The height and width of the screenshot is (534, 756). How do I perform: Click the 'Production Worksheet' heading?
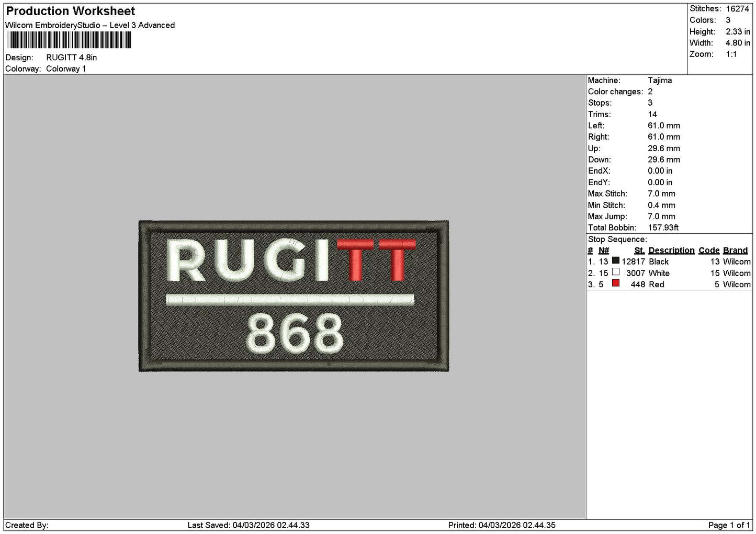pyautogui.click(x=70, y=11)
